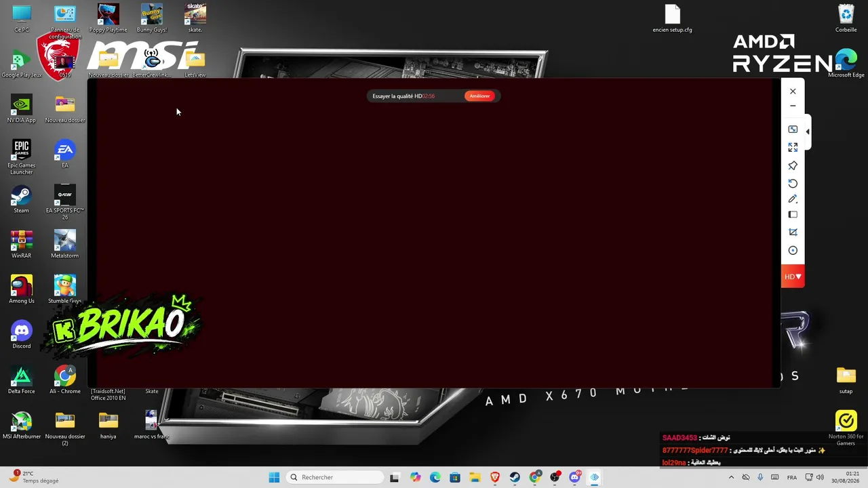Select the Bunny Guys! desktop shortcut

click(x=152, y=18)
